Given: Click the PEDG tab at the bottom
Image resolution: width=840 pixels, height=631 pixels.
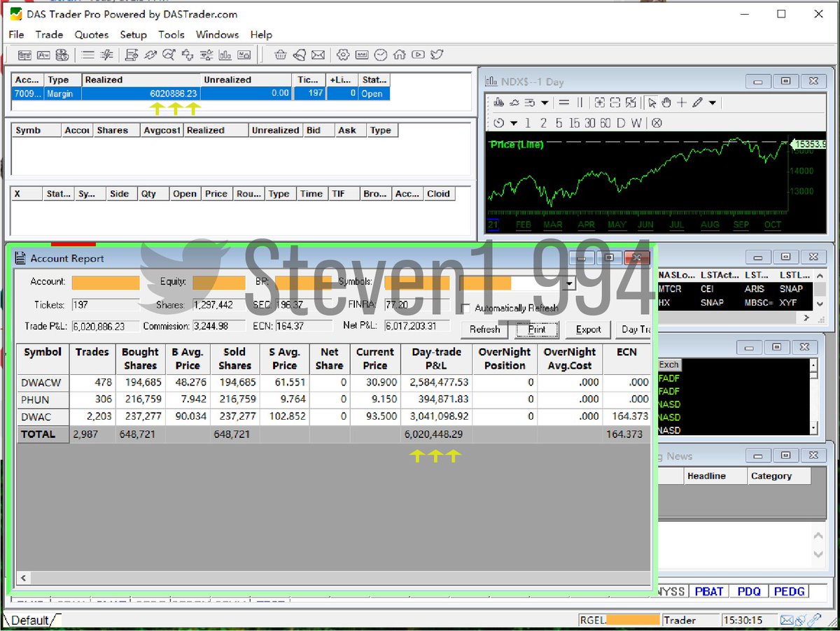Looking at the screenshot, I should [789, 592].
